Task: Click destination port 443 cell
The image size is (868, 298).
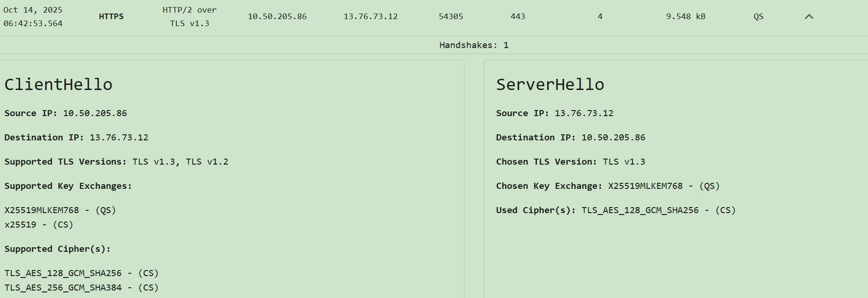Action: click(x=518, y=16)
